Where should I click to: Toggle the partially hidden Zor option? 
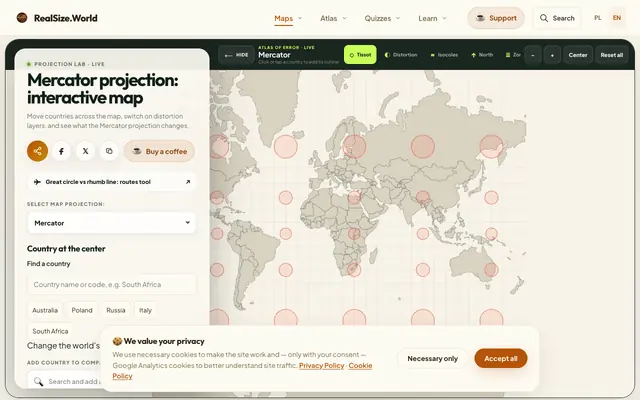(513, 55)
